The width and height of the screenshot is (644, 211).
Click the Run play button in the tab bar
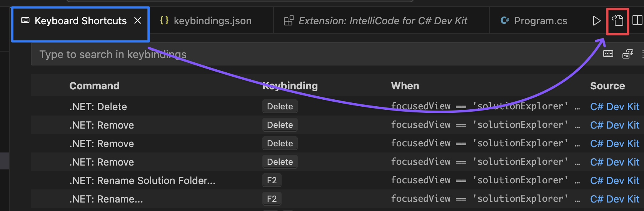click(597, 21)
